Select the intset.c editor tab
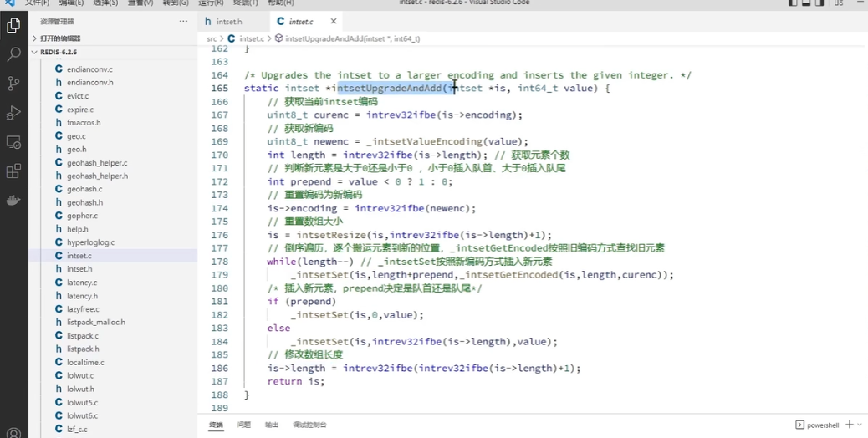The width and height of the screenshot is (868, 438). [301, 22]
